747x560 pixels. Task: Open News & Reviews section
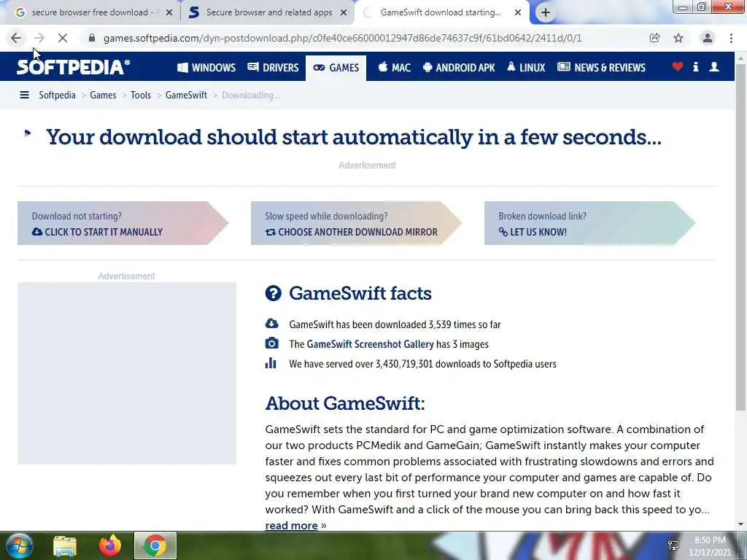pyautogui.click(x=601, y=68)
